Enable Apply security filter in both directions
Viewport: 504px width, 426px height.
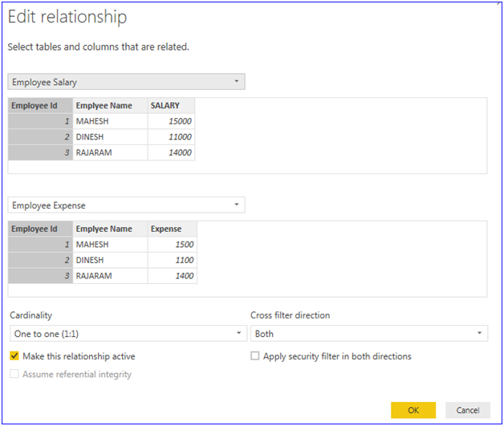point(256,356)
